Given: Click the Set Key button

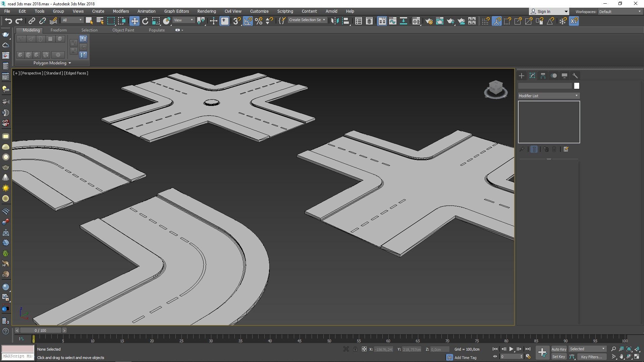Looking at the screenshot, I should coord(558,357).
